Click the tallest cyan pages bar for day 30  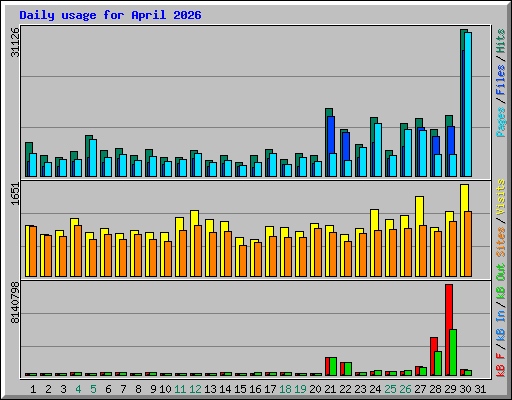[x=468, y=104]
